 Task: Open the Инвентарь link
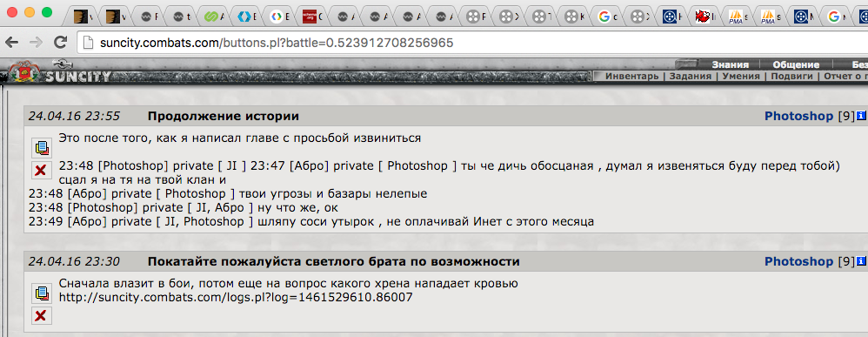click(631, 77)
